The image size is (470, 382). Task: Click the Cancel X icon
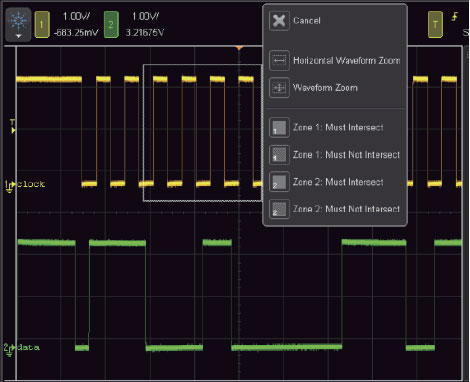[x=279, y=21]
